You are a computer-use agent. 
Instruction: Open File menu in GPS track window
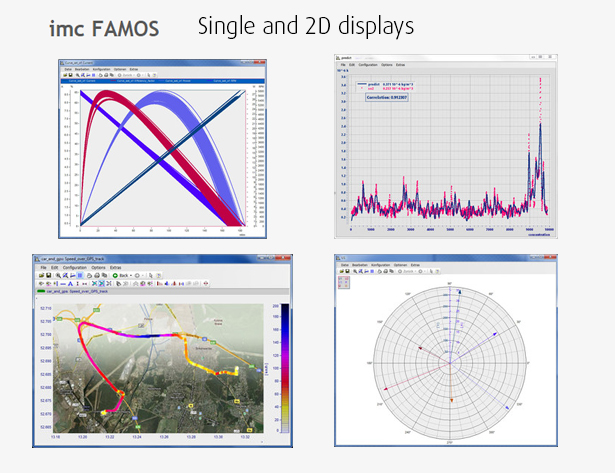click(44, 267)
